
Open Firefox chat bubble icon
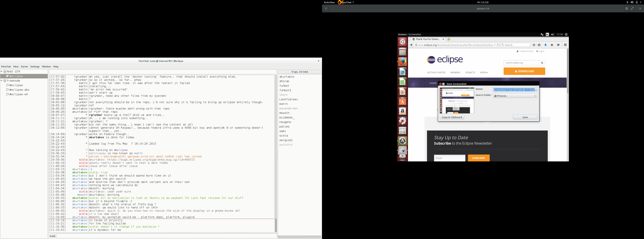pos(558,45)
